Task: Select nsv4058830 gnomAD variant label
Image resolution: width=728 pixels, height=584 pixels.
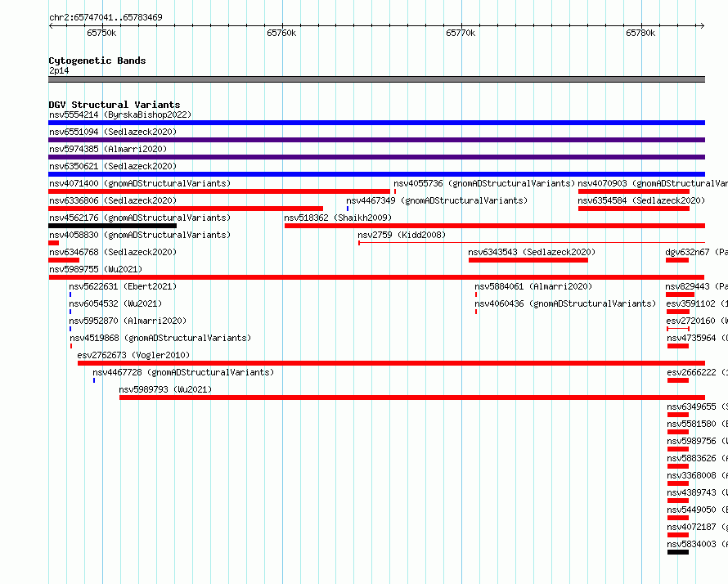Action: (140, 235)
